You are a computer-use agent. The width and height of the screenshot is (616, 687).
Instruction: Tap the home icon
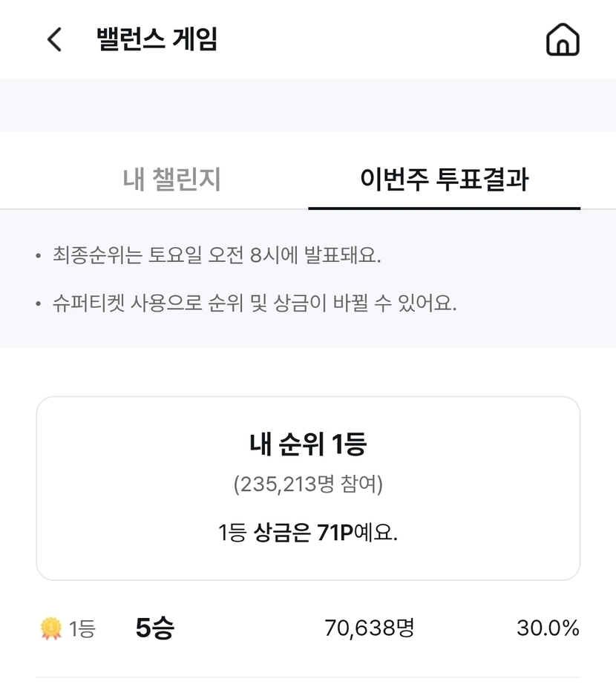point(563,39)
